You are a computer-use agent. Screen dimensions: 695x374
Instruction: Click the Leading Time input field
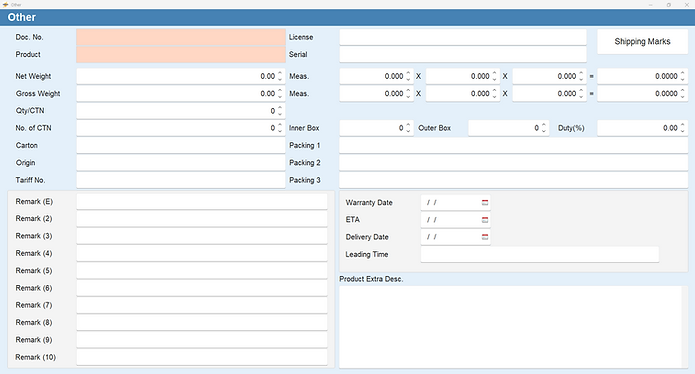(539, 254)
